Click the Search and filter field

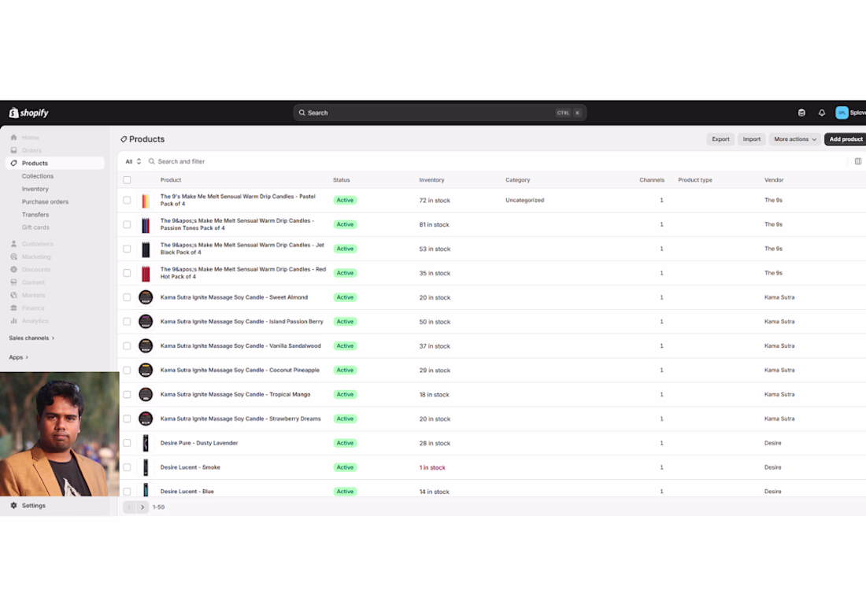click(181, 162)
